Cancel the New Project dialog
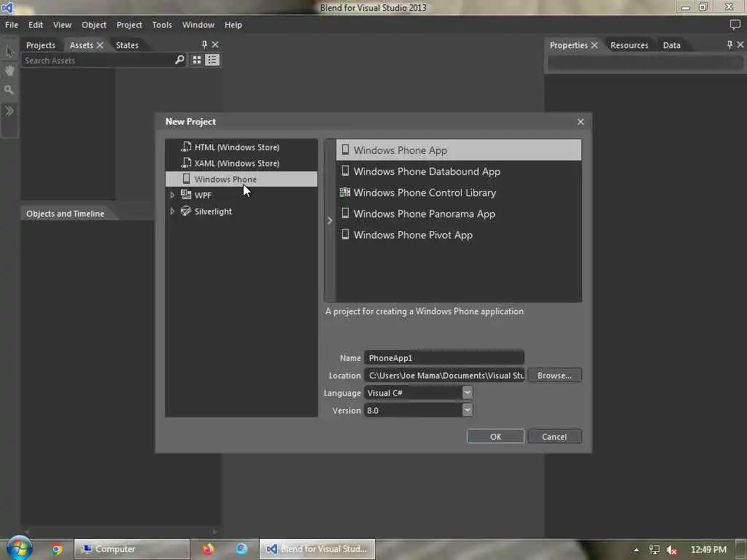 tap(554, 437)
